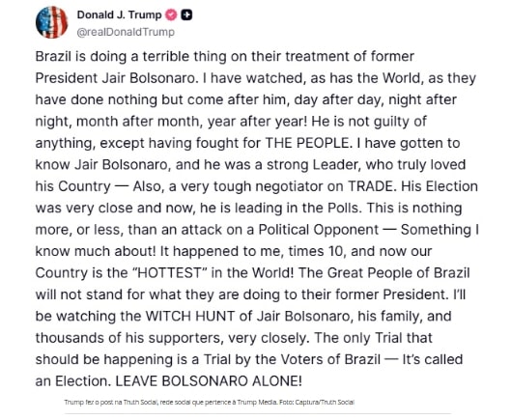Click the phrase "Trial by the Voters of Brazil"
This screenshot has width=511, height=420.
point(292,359)
